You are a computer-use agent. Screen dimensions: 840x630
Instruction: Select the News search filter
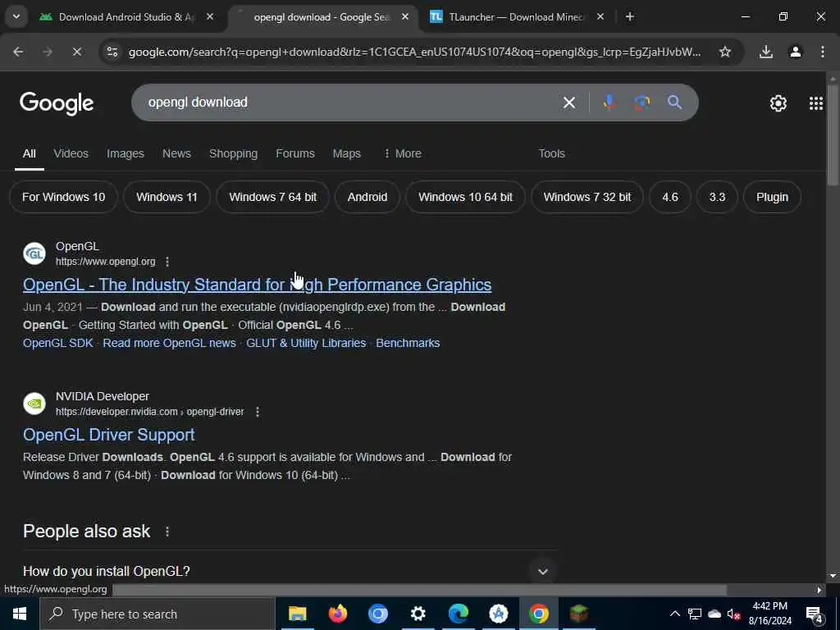coord(176,153)
